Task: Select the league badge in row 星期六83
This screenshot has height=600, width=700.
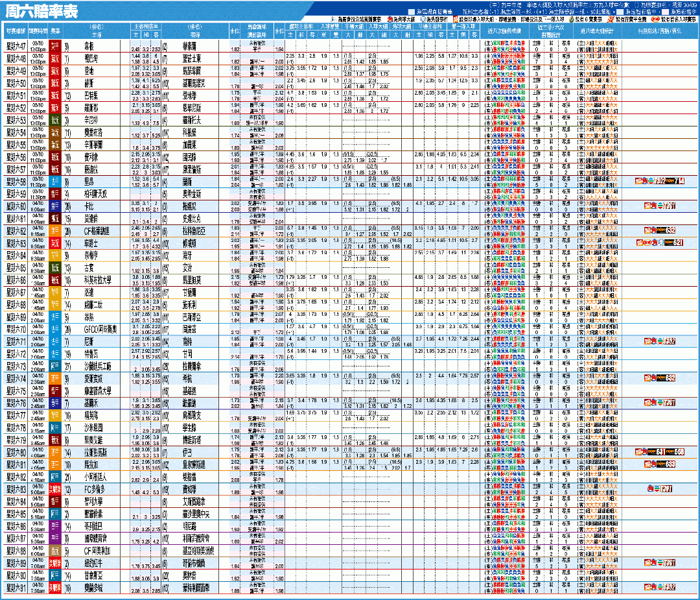Action: [x=55, y=489]
